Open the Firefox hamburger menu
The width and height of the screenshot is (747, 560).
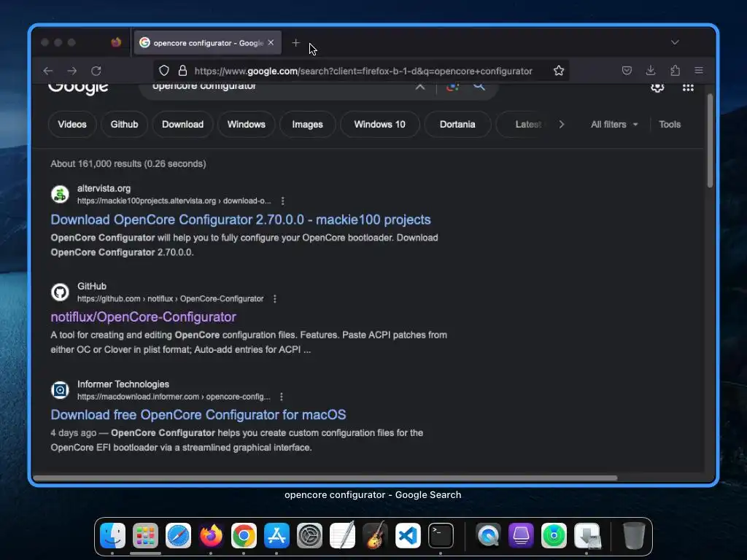699,71
